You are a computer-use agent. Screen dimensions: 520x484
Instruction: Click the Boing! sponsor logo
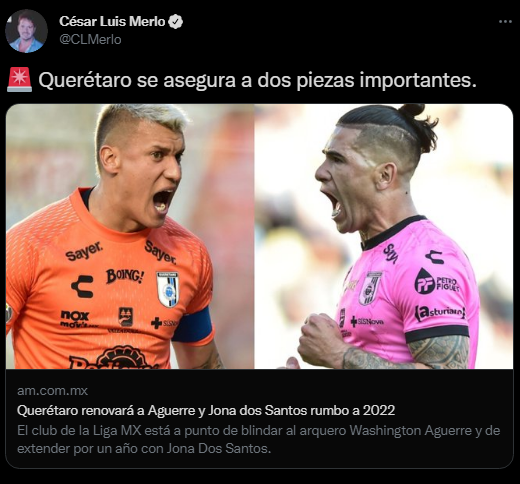pyautogui.click(x=125, y=276)
